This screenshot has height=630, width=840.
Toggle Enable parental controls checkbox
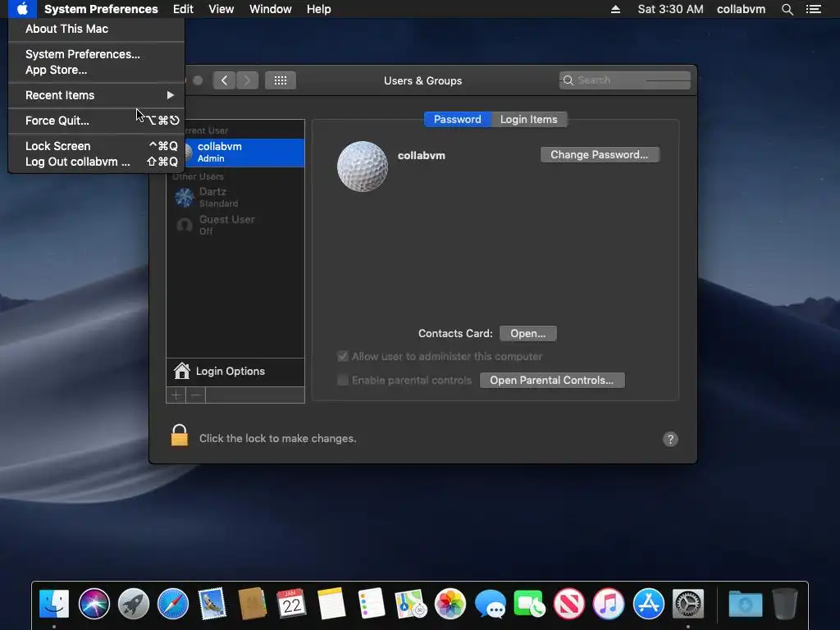tap(343, 381)
